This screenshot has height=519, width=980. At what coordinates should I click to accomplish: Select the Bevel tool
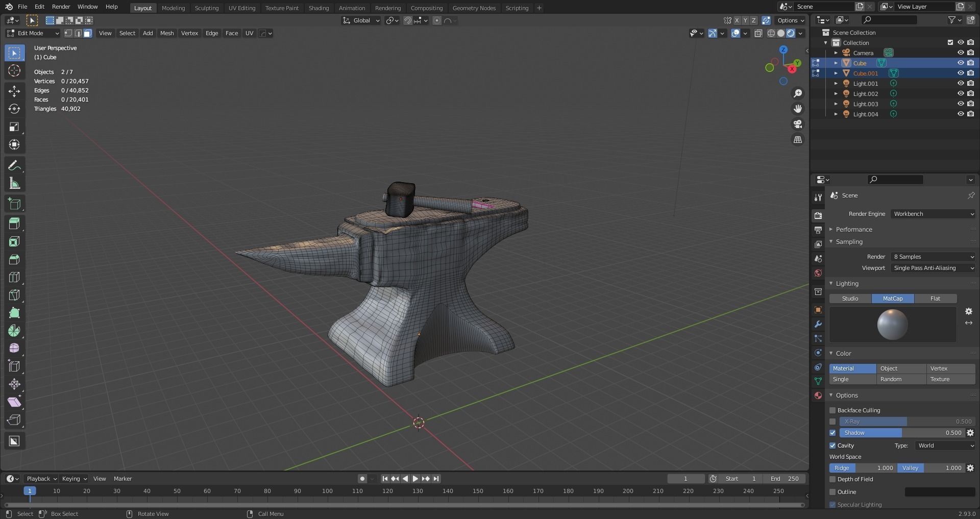click(14, 259)
